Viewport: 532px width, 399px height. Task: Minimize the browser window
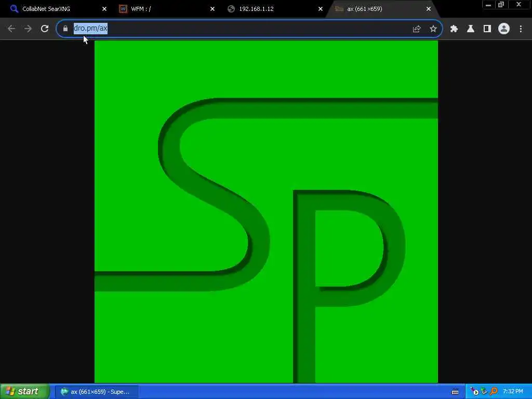488,5
